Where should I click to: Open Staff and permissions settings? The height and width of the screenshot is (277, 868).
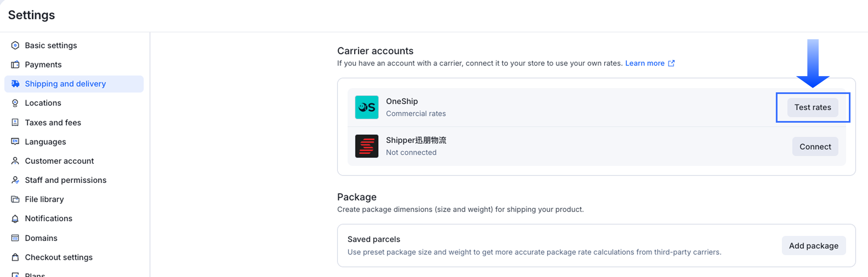(x=65, y=180)
